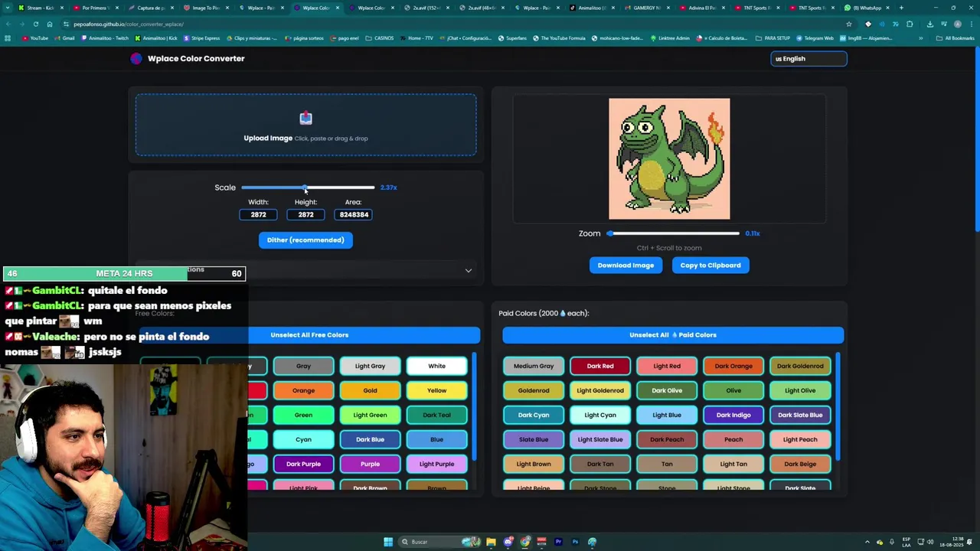Select the Goldenrod paid color swatch
This screenshot has width=980, height=551.
tap(534, 390)
